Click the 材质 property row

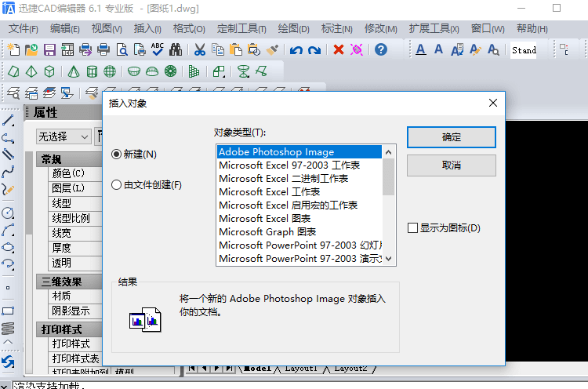[75, 296]
